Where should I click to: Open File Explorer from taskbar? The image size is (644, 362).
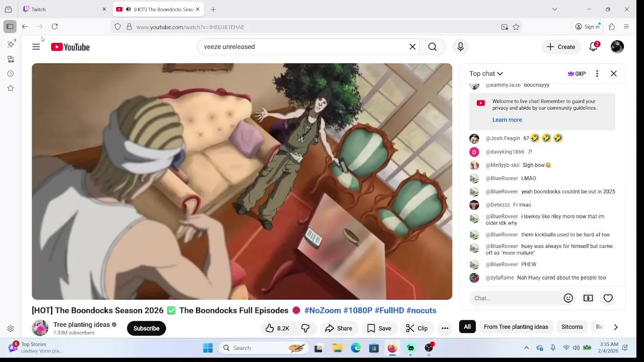coord(338,348)
